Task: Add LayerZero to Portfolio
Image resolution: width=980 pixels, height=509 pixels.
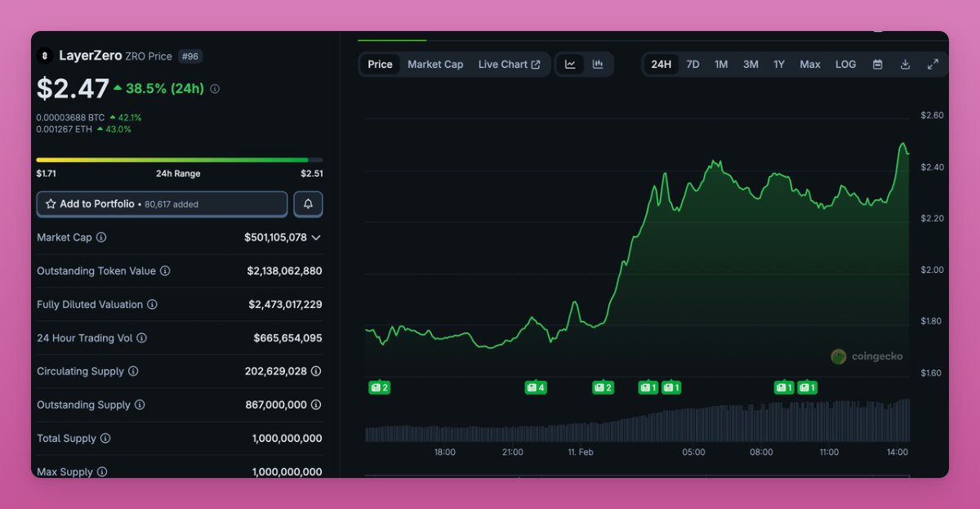Action: tap(162, 204)
